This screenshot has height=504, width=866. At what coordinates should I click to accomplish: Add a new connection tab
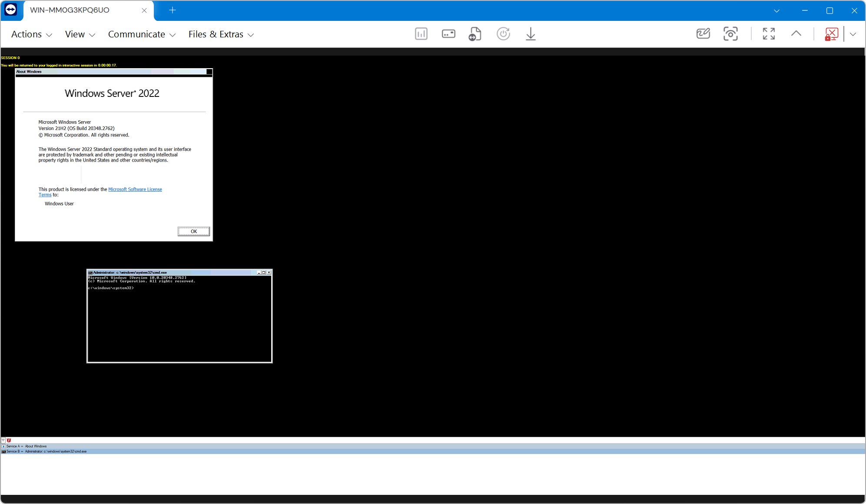[173, 10]
